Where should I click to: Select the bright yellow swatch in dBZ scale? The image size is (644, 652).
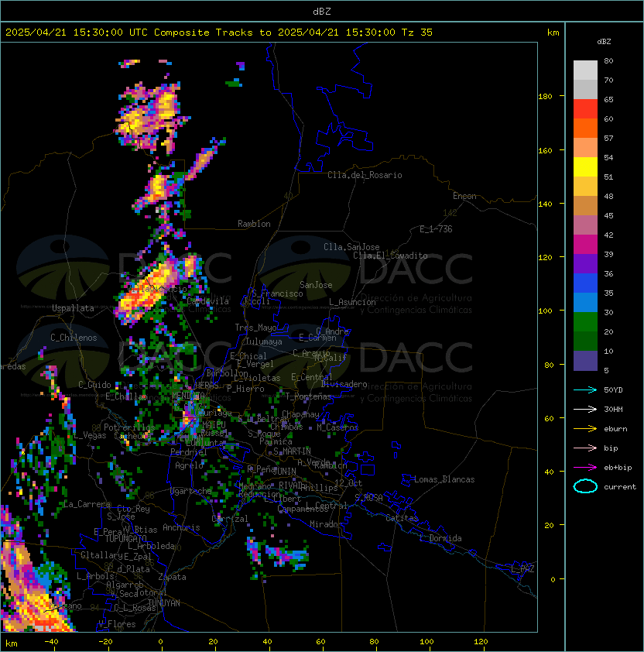pyautogui.click(x=585, y=167)
